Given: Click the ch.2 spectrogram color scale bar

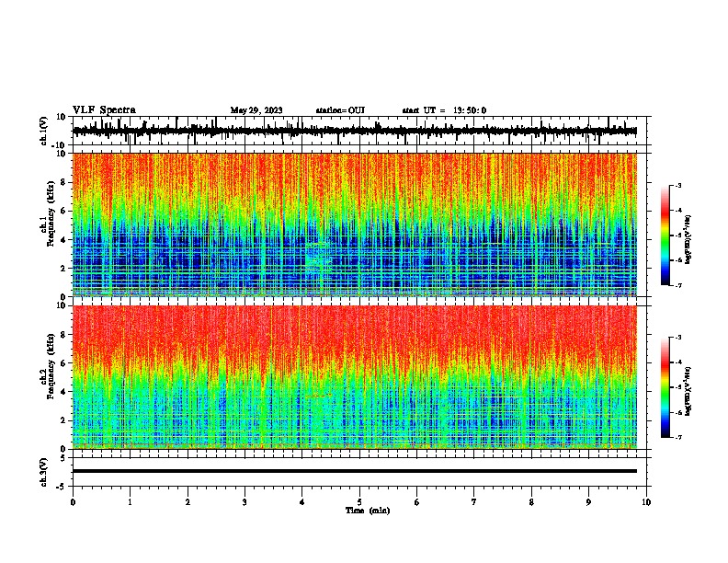Looking at the screenshot, I should (665, 387).
